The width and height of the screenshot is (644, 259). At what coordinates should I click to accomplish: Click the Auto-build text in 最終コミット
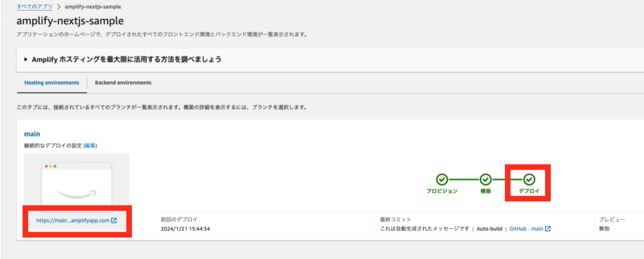point(489,228)
